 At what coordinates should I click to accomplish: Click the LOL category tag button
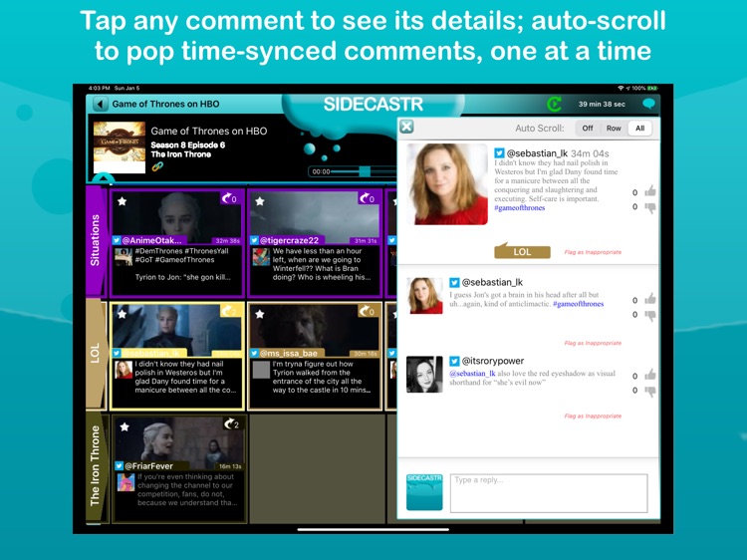(522, 251)
